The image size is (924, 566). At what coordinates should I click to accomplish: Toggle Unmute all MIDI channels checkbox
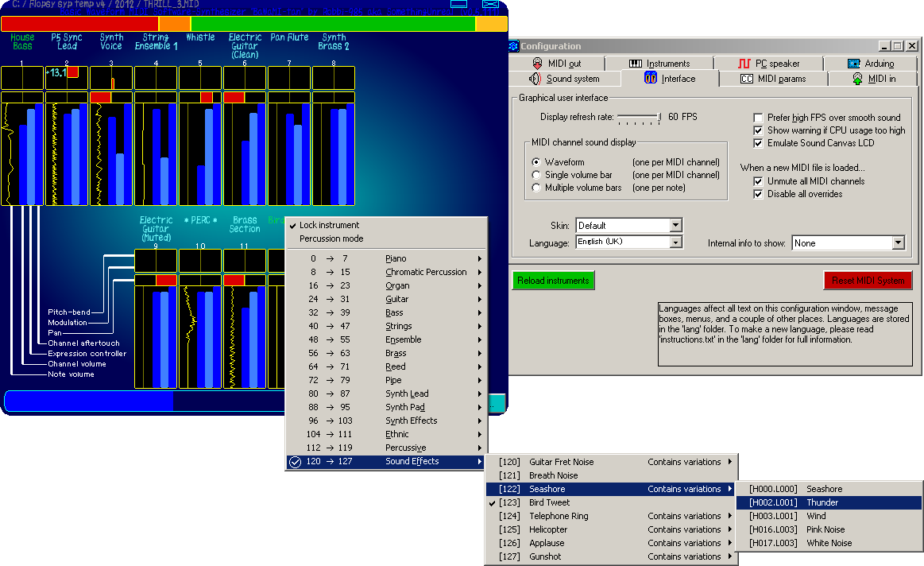[758, 181]
